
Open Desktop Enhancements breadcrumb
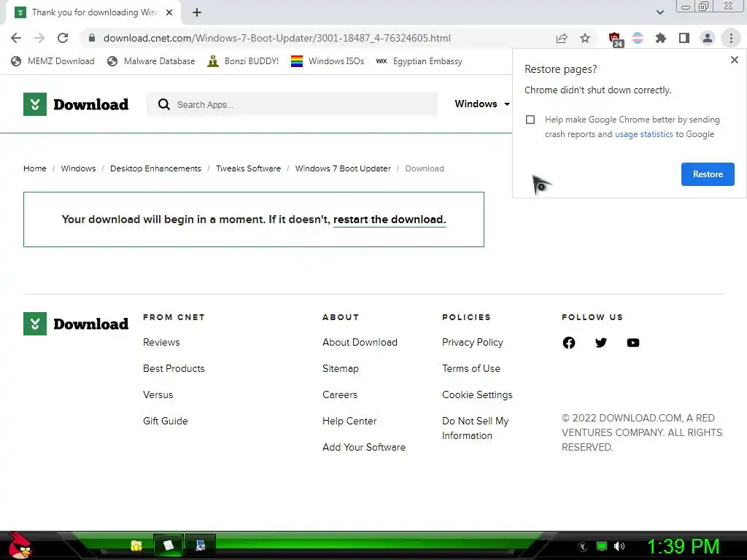pyautogui.click(x=156, y=168)
